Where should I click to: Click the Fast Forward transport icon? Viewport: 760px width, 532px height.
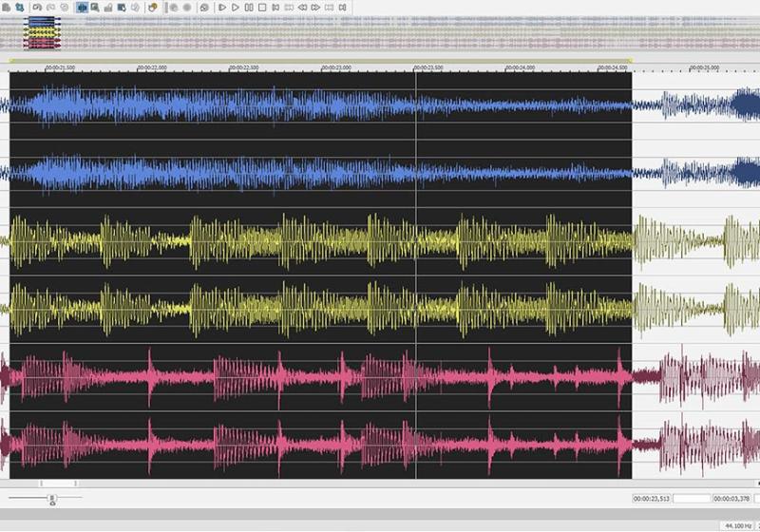pyautogui.click(x=314, y=8)
